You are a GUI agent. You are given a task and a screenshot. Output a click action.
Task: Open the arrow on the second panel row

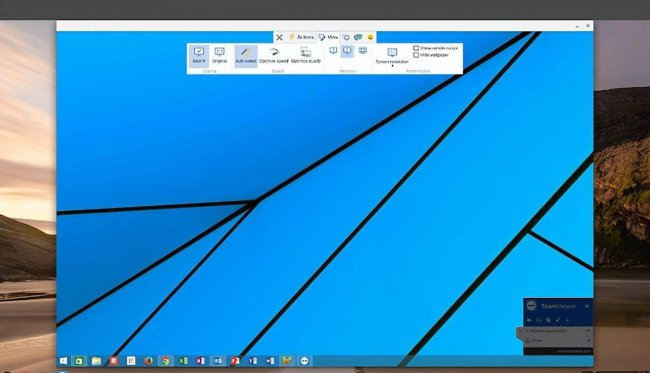(x=588, y=341)
